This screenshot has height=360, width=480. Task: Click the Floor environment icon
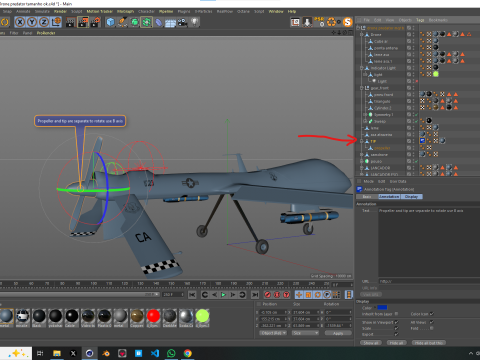(170, 23)
